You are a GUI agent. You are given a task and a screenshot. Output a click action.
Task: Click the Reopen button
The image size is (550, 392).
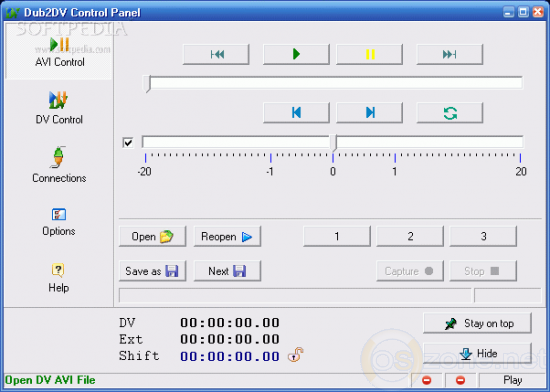pyautogui.click(x=227, y=236)
